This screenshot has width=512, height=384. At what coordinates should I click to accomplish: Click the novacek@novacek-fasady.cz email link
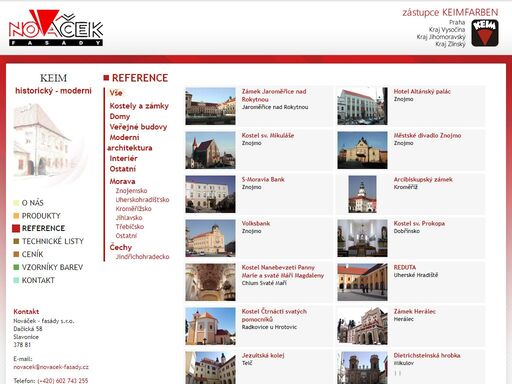point(51,367)
